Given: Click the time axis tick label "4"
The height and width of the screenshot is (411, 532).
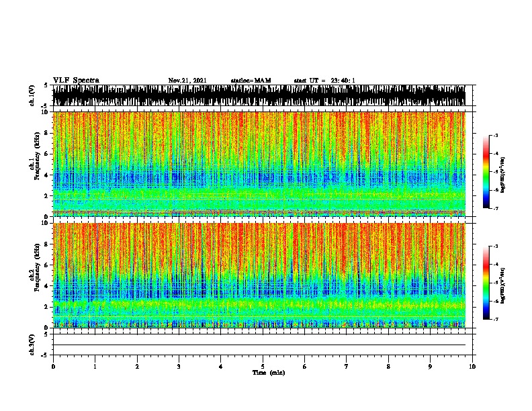Looking at the screenshot, I should coord(221,367).
